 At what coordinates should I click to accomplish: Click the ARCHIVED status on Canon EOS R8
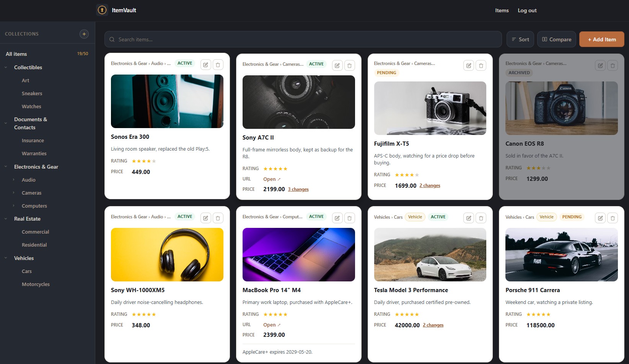click(519, 73)
